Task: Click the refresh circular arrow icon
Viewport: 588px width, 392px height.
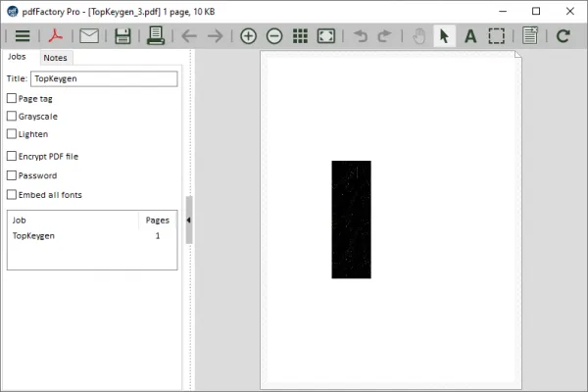Action: (x=563, y=36)
